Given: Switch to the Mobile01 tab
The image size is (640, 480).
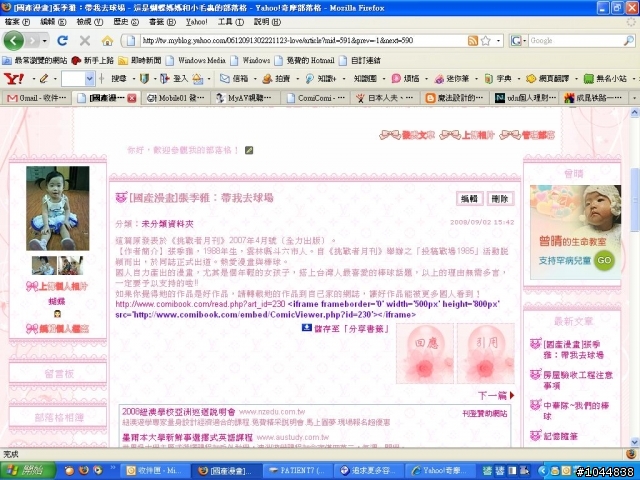Looking at the screenshot, I should 176,98.
